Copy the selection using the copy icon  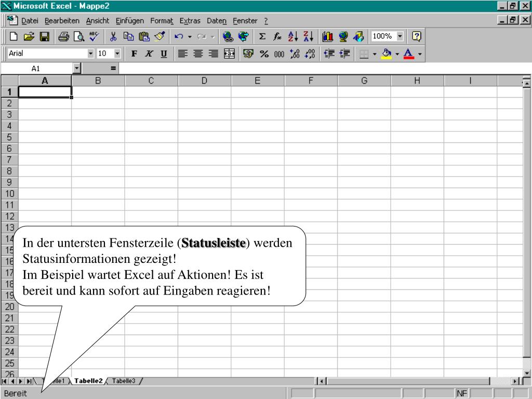[x=129, y=36]
